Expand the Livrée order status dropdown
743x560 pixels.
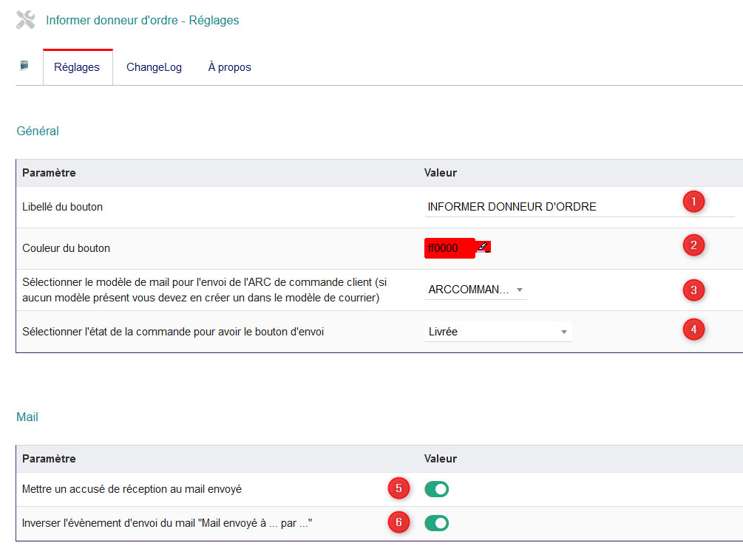[498, 332]
